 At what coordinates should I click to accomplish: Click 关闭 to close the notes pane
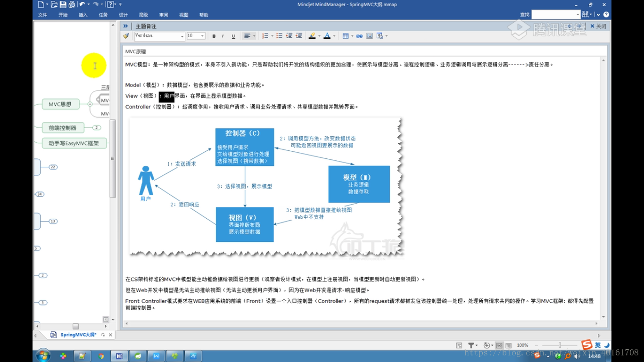point(599,26)
